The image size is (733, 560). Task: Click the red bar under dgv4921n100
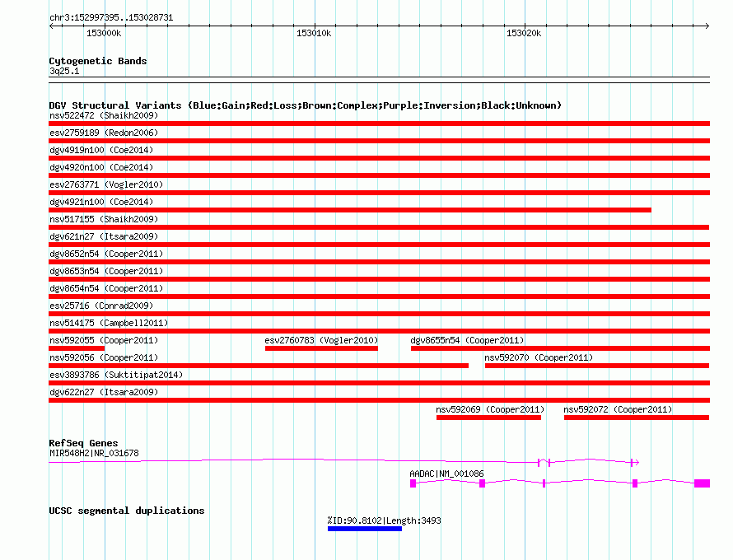pos(350,210)
